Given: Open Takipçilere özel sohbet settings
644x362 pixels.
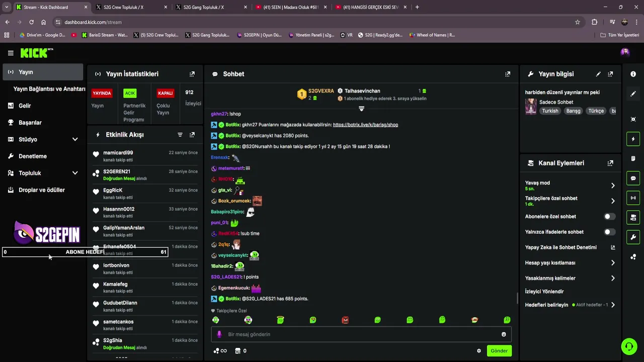Looking at the screenshot, I should point(570,201).
